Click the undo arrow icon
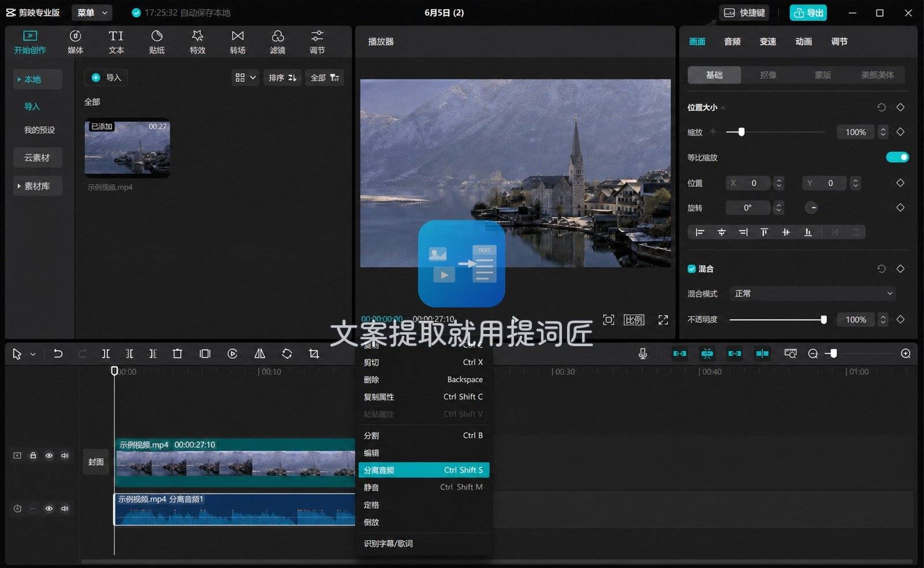924x568 pixels. pos(58,354)
